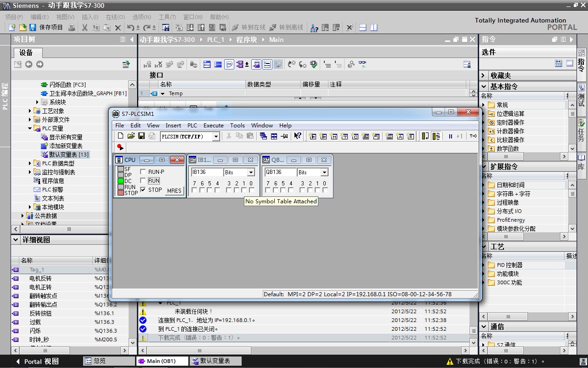Screen dimensions: 588x368
Task: Check the RUN mode checkbox
Action: [143, 181]
